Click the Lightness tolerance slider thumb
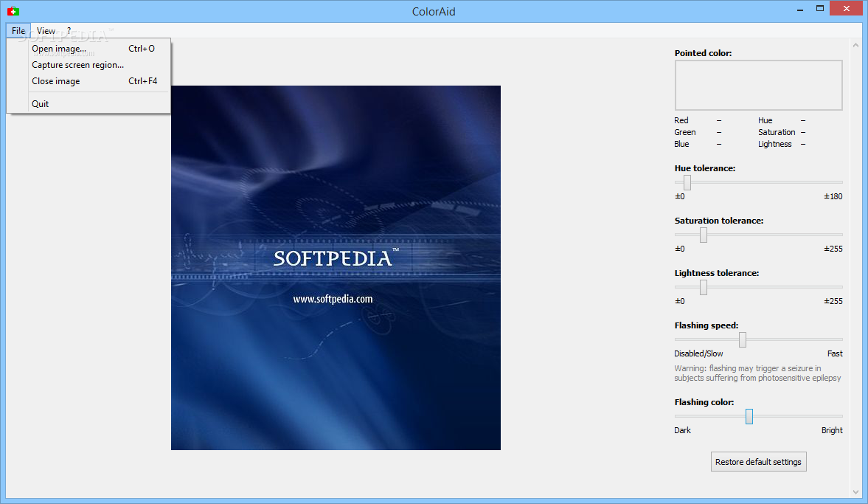The height and width of the screenshot is (504, 868). click(703, 288)
